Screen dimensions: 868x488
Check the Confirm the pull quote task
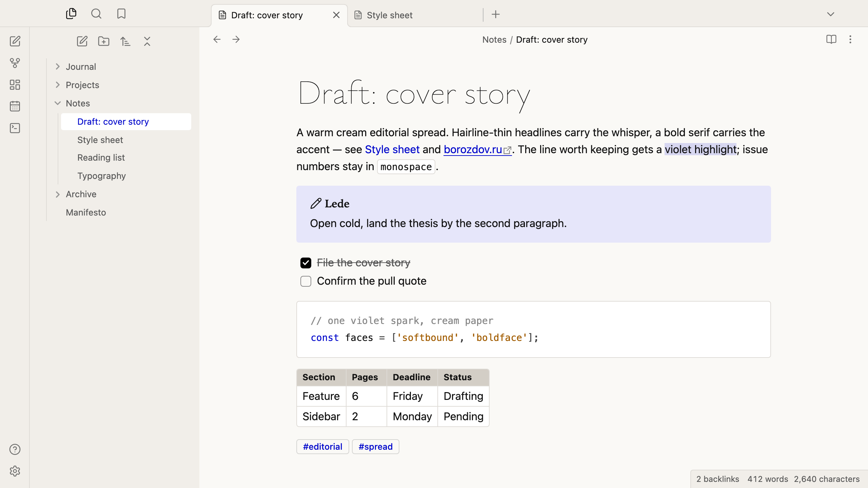pyautogui.click(x=306, y=281)
